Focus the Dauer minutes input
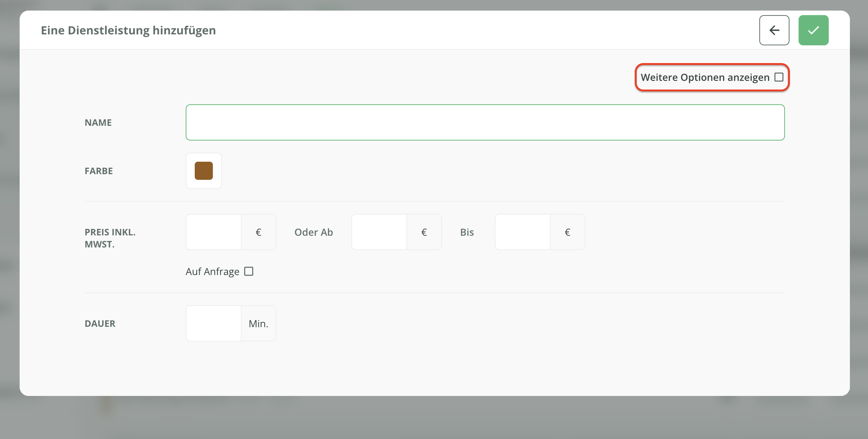The height and width of the screenshot is (439, 868). [x=214, y=323]
